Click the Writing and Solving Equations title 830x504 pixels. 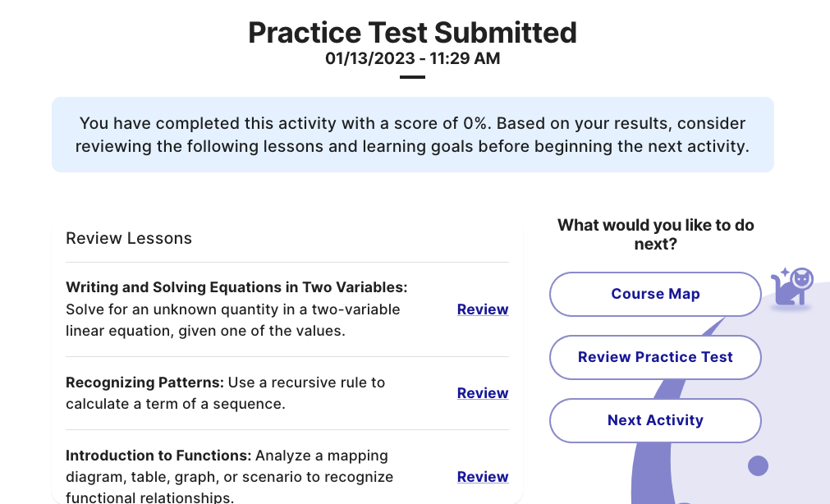236,287
